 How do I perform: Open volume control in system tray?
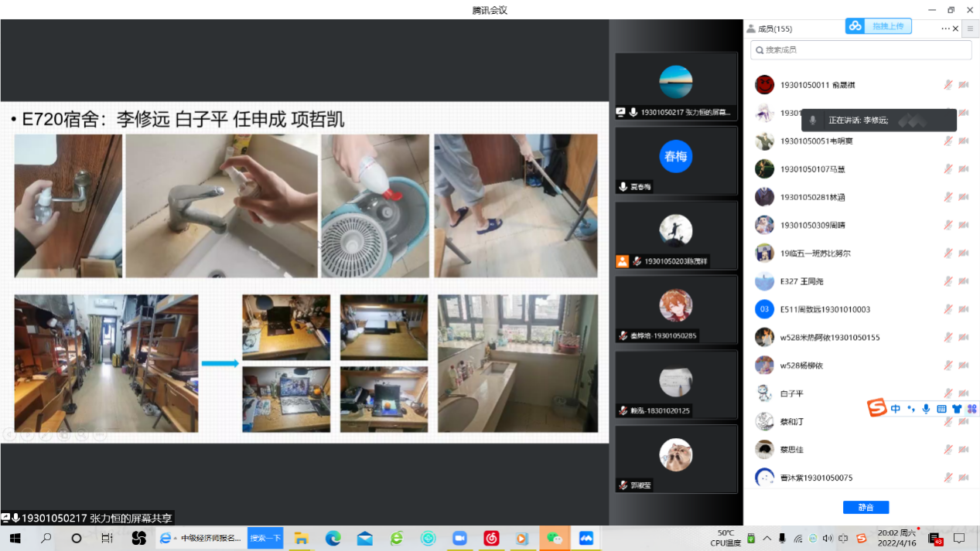pyautogui.click(x=828, y=538)
